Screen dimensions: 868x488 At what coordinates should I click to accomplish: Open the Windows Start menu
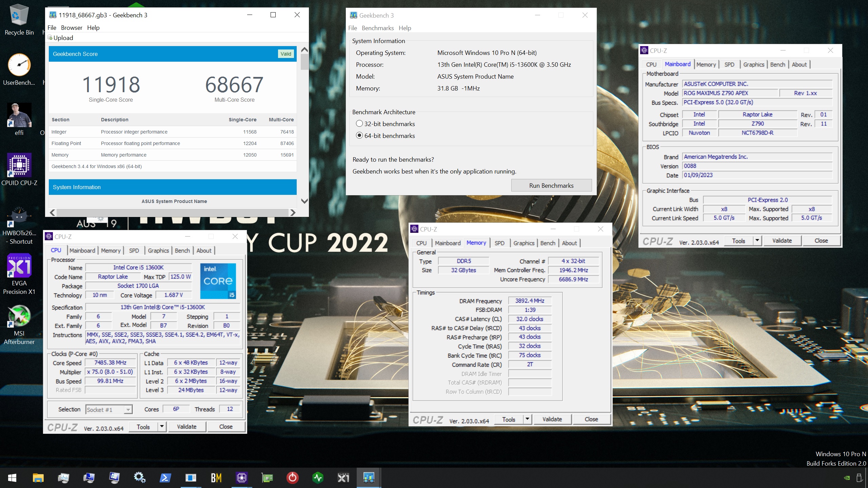12,478
